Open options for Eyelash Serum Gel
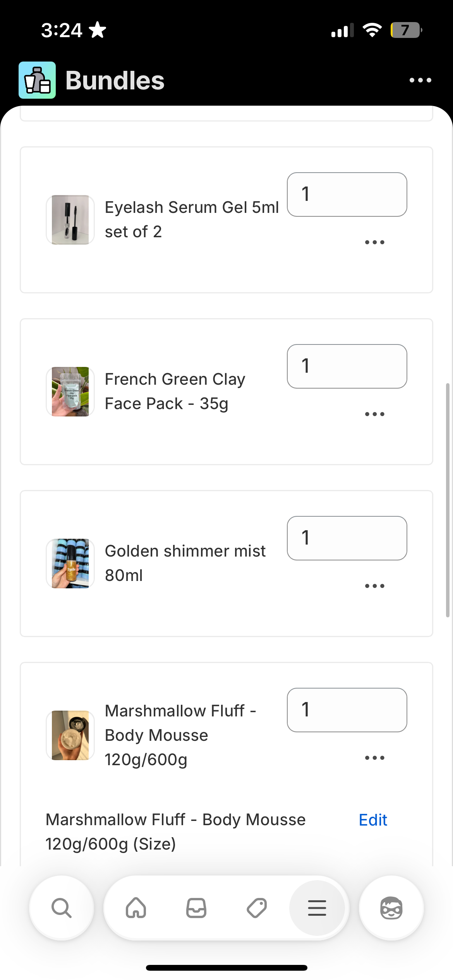This screenshot has width=453, height=980. point(374,242)
